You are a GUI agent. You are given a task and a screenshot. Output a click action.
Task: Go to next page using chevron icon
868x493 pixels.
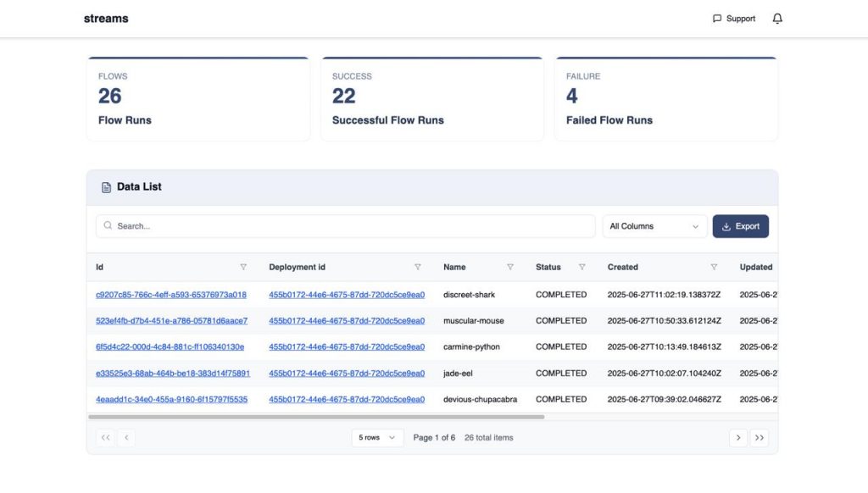(x=738, y=437)
